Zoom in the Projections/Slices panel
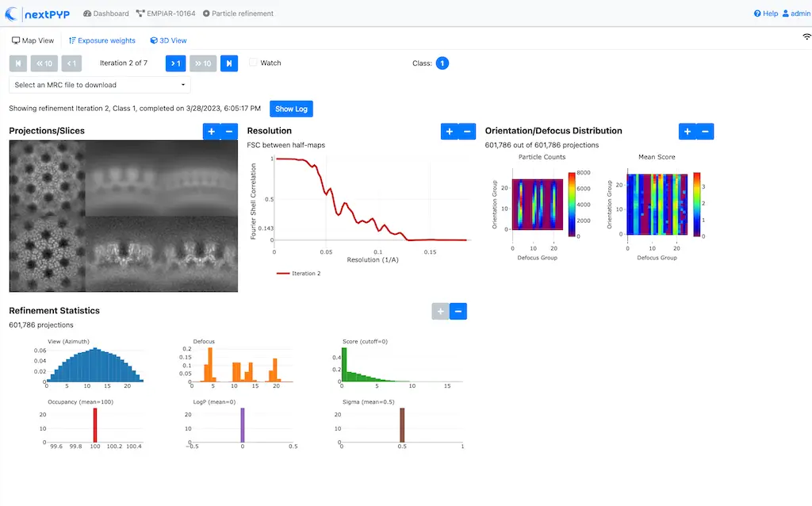The height and width of the screenshot is (506, 812). [x=211, y=132]
